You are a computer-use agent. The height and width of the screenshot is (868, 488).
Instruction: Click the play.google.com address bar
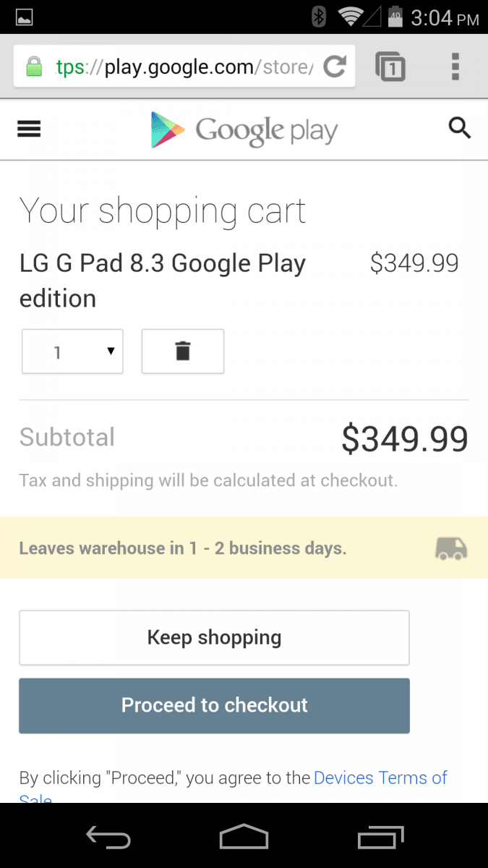pos(184,67)
